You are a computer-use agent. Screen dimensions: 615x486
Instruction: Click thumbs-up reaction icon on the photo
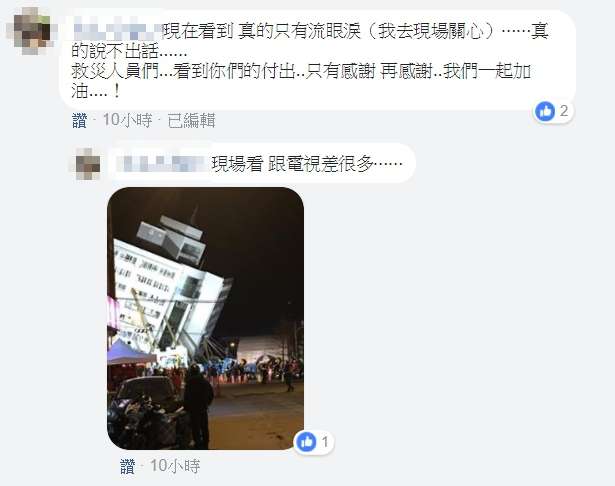click(306, 442)
